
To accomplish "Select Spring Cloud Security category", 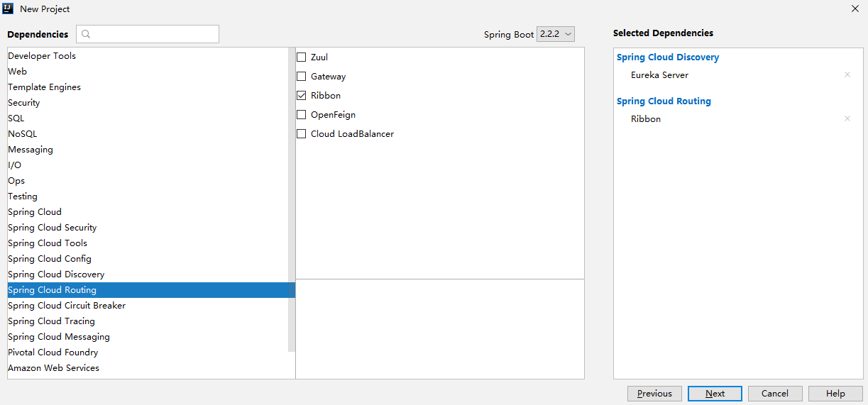I will click(148, 228).
